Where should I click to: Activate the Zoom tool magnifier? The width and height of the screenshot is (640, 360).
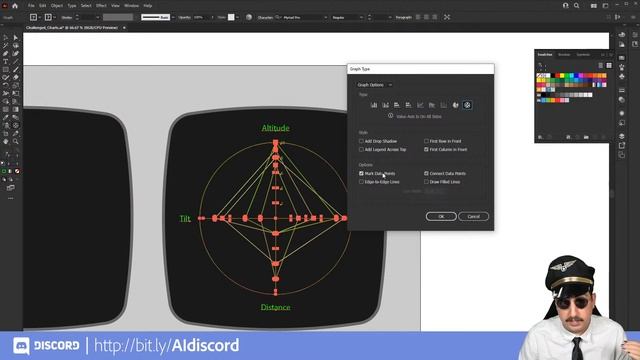[16, 142]
